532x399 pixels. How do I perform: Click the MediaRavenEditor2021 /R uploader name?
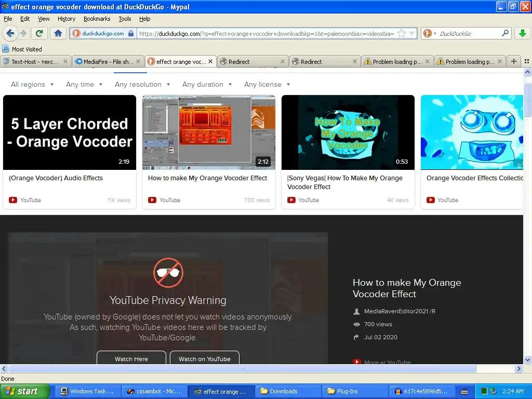click(x=400, y=311)
